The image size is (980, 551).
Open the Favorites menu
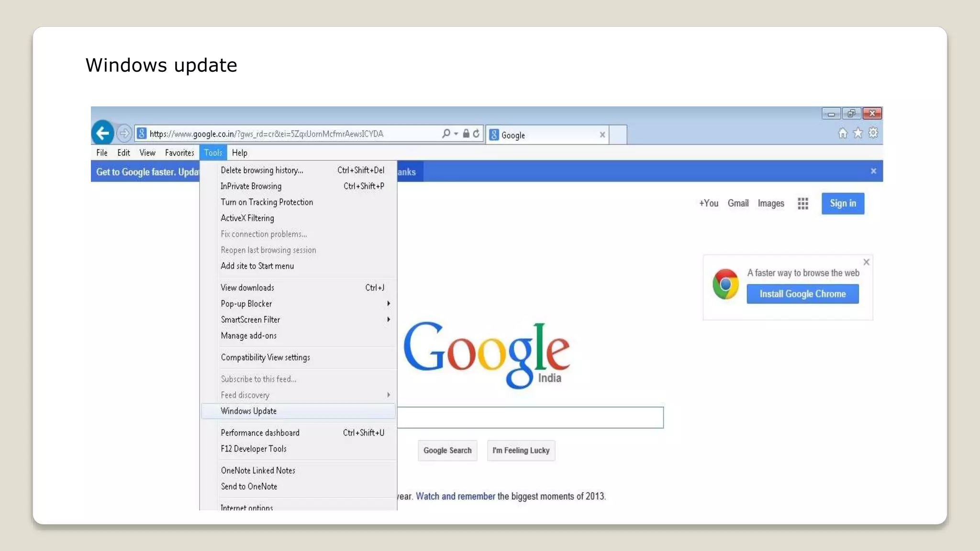pyautogui.click(x=179, y=153)
